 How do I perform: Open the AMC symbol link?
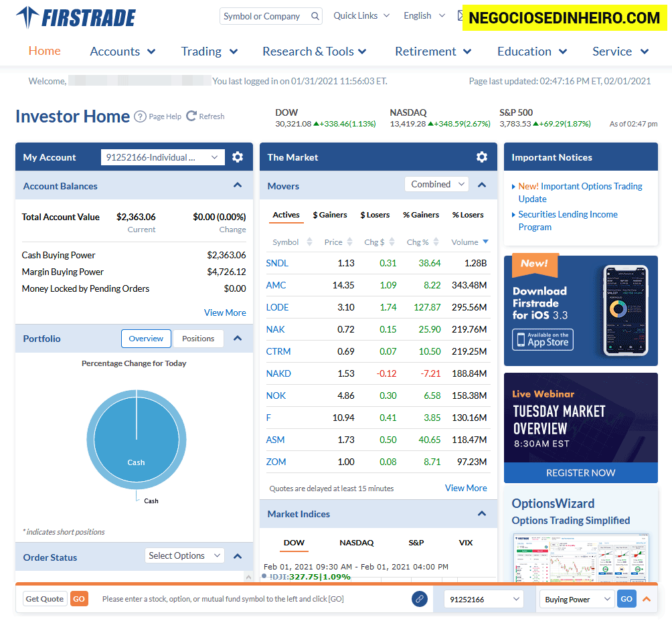click(x=276, y=286)
